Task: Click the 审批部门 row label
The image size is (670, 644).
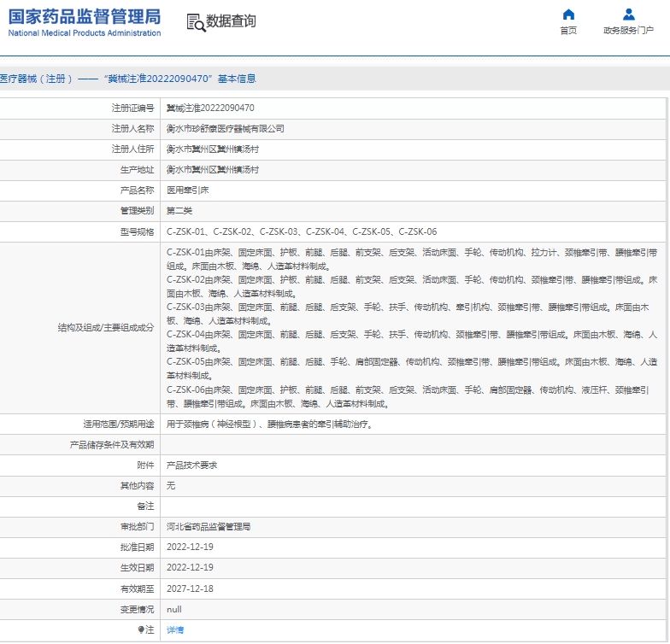Action: click(137, 526)
